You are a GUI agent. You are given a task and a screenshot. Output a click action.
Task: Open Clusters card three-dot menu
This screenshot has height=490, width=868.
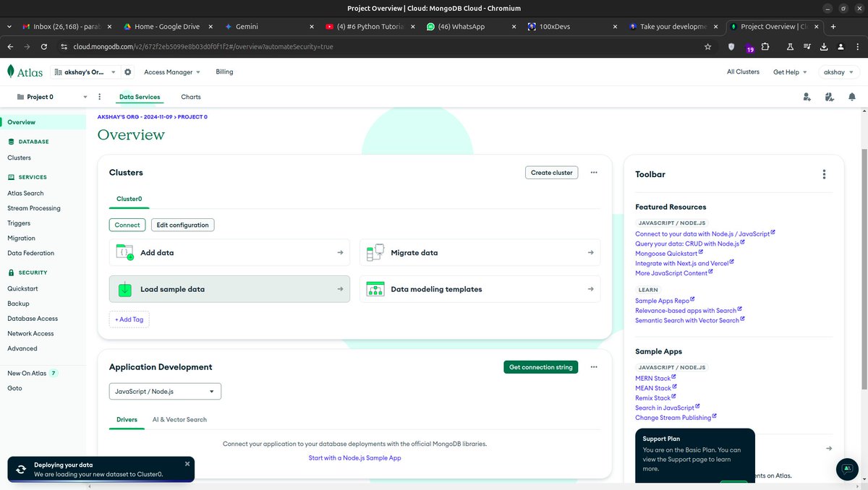(x=594, y=173)
